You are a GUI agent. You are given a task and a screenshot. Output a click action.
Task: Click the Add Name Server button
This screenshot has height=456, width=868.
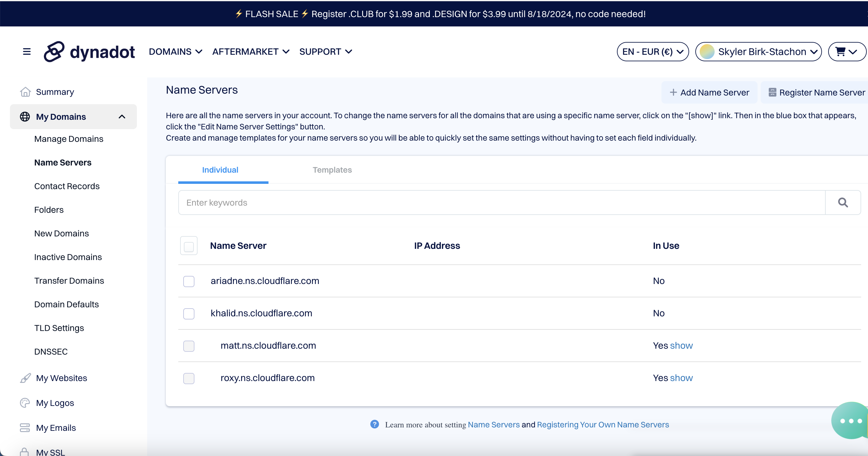click(709, 92)
